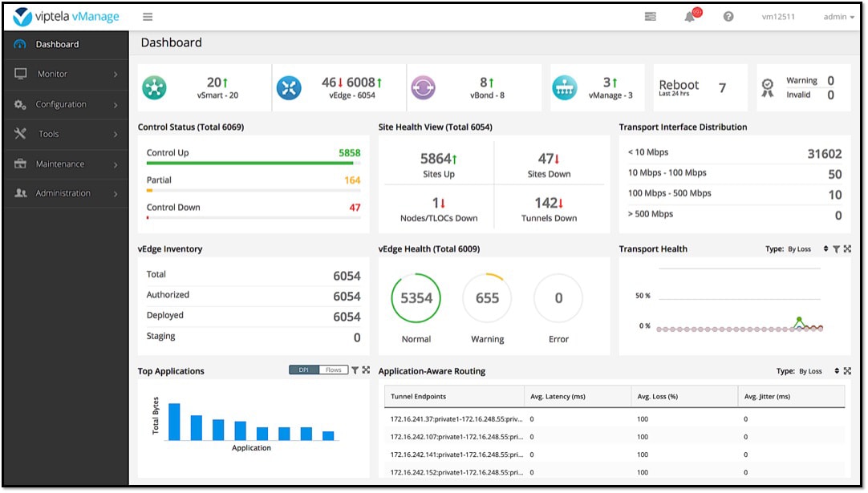The image size is (868, 493).
Task: Expand the Tools menu chevron
Action: (x=116, y=134)
